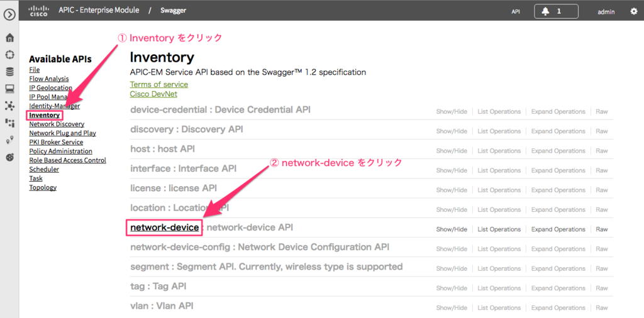
Task: Open the admin user menu
Action: pos(606,12)
